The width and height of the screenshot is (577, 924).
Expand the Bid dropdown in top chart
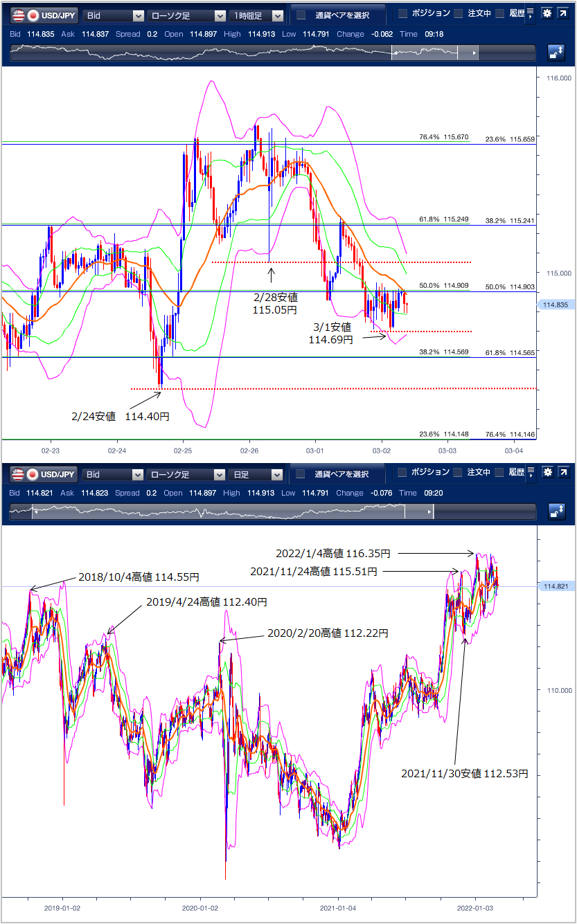tap(114, 15)
